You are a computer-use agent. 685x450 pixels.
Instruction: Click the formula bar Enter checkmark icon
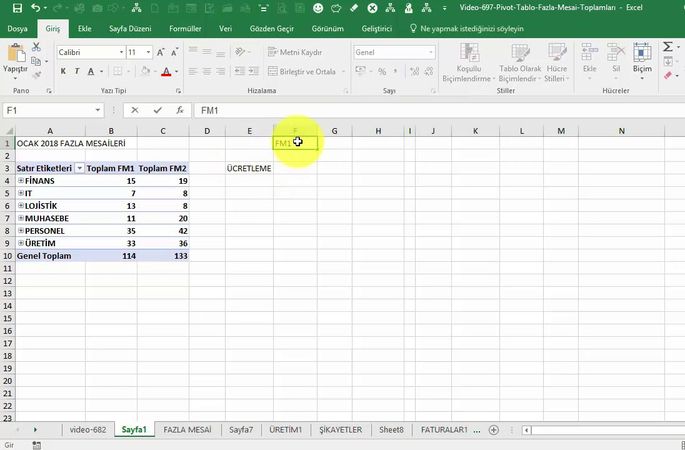pos(158,111)
